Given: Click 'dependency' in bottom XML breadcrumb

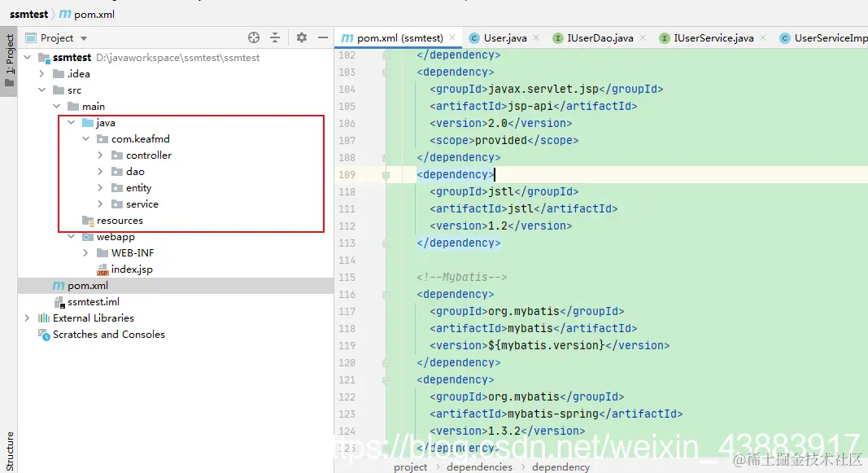Looking at the screenshot, I should point(560,467).
